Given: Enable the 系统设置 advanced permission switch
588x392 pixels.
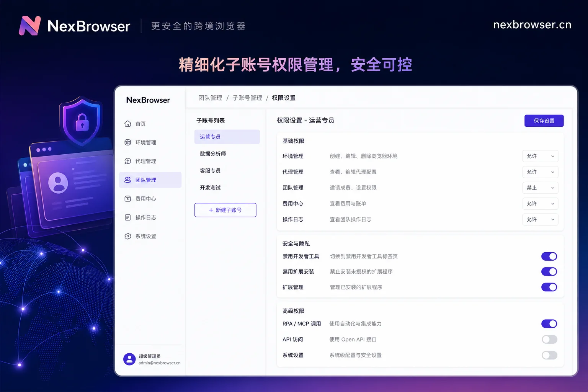Looking at the screenshot, I should (549, 355).
